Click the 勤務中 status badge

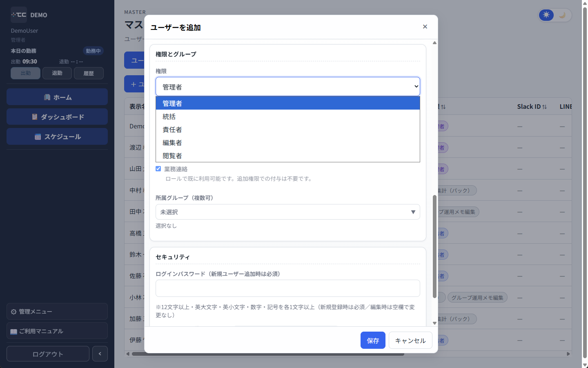[x=93, y=51]
